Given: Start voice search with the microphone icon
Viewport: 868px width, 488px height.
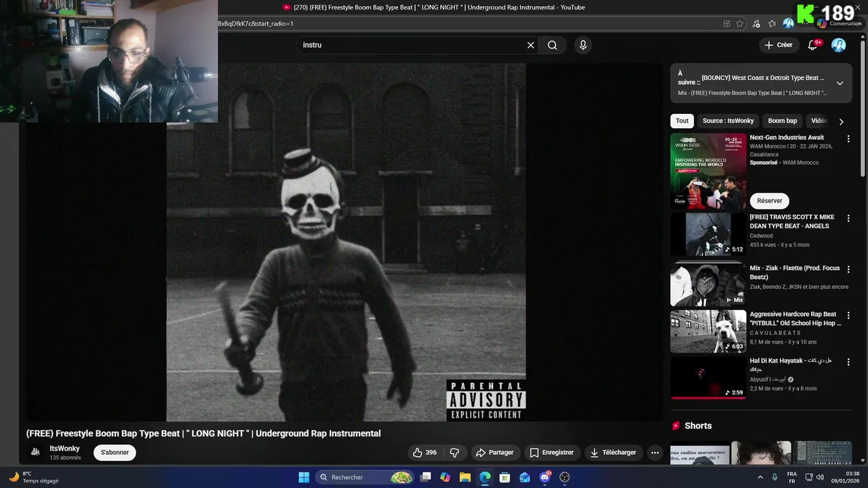Looking at the screenshot, I should click(583, 45).
